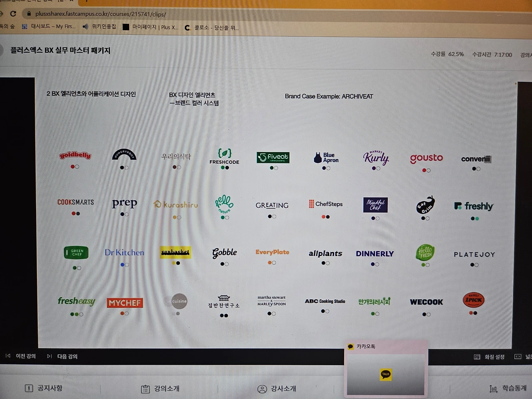Click the fresheasy logo
The width and height of the screenshot is (532, 399).
click(76, 301)
